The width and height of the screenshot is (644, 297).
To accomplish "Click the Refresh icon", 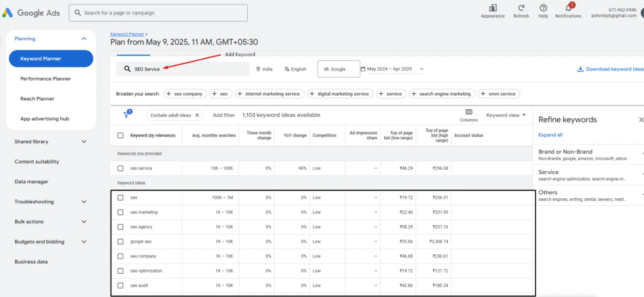I will pos(521,8).
